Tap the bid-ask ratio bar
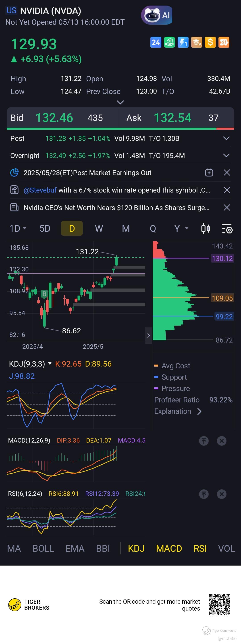The width and height of the screenshot is (241, 644). pyautogui.click(x=120, y=129)
